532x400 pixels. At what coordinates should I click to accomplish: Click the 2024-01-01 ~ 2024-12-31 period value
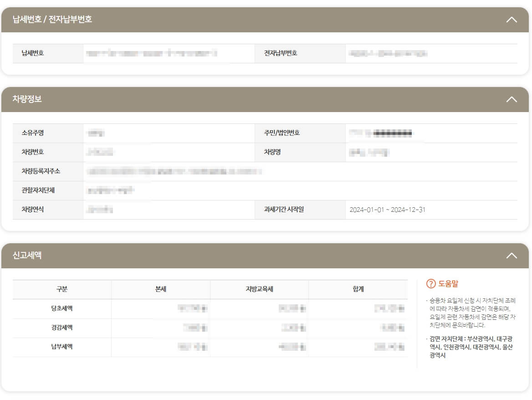(387, 210)
